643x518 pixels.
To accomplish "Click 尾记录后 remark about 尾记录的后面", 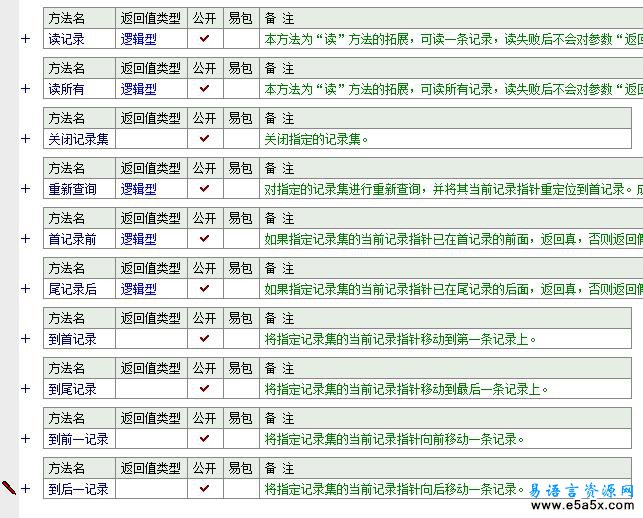I will click(x=453, y=290).
